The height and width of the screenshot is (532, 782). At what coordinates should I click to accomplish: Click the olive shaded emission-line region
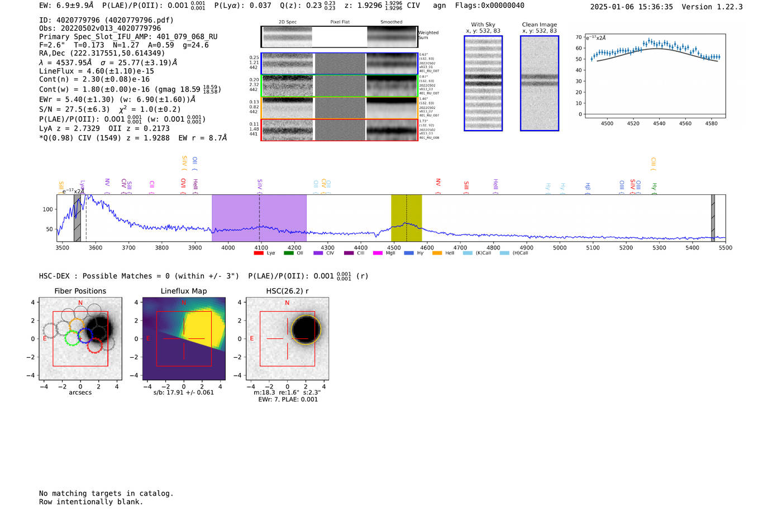(406, 218)
